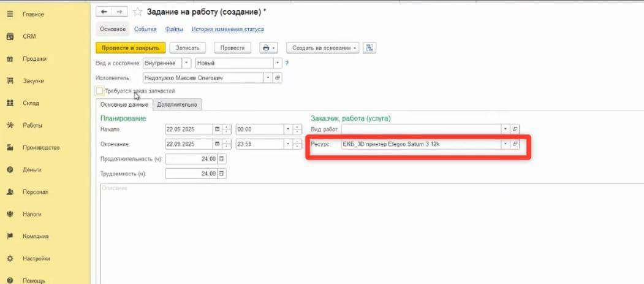Screen dimensions: 644x284
Task: Expand the Ресурс dropdown list
Action: click(x=505, y=144)
